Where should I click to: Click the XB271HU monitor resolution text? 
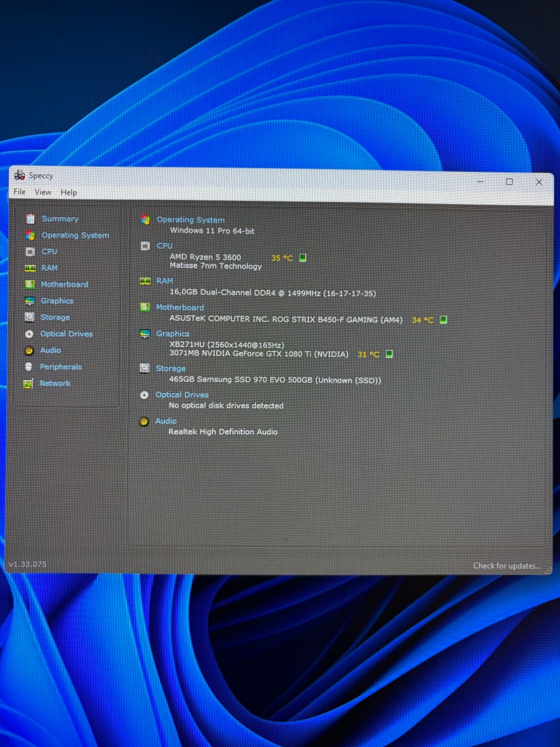(227, 345)
